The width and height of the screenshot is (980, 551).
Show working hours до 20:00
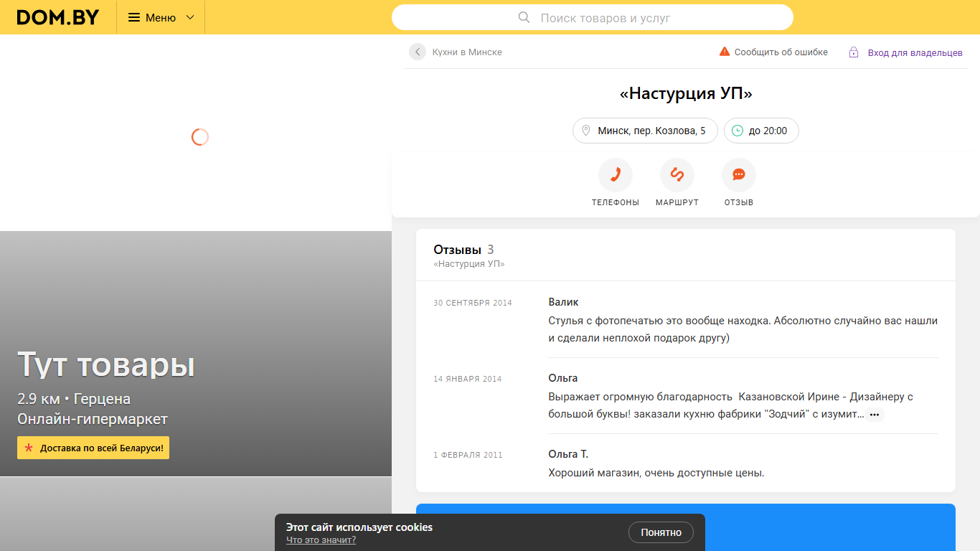tap(761, 131)
